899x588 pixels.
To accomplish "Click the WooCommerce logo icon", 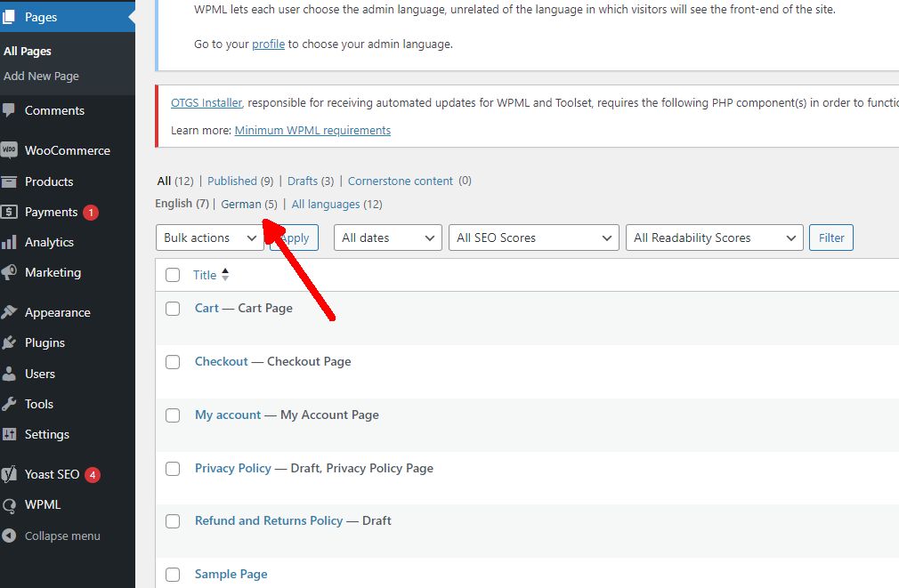I will pyautogui.click(x=9, y=150).
